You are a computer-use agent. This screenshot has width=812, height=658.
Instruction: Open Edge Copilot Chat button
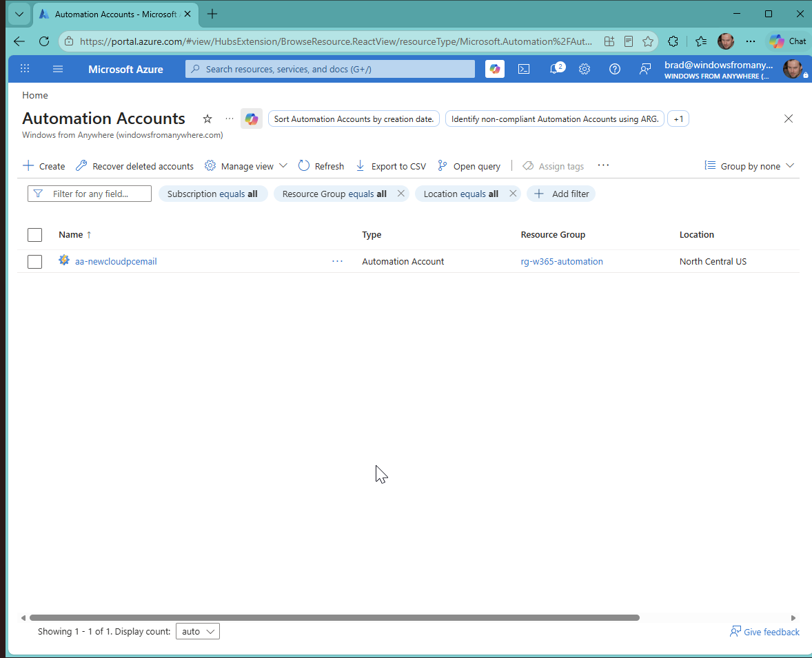[x=788, y=41]
